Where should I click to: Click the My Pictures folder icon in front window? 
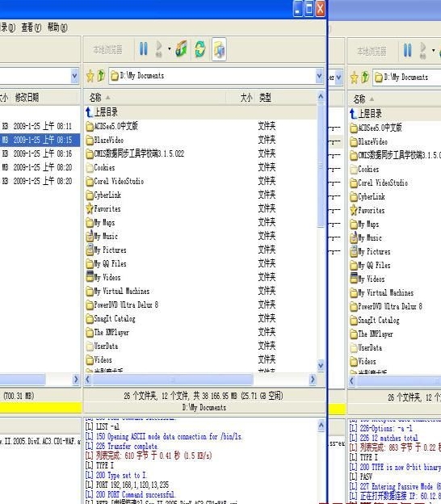90,250
